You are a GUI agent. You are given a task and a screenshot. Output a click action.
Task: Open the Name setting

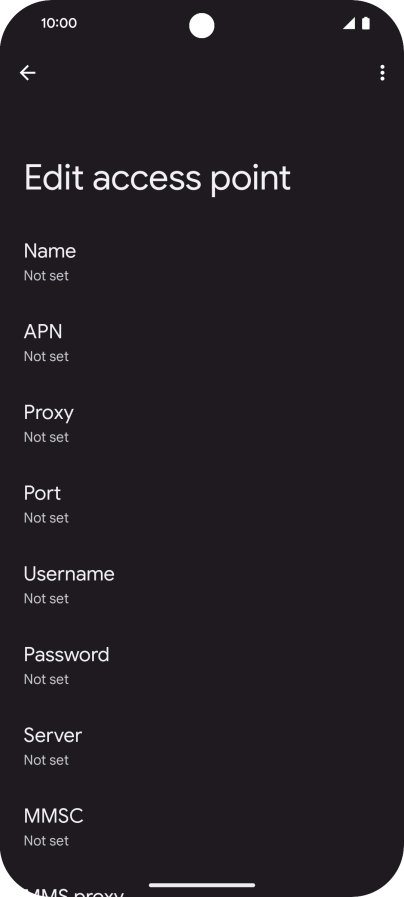202,263
